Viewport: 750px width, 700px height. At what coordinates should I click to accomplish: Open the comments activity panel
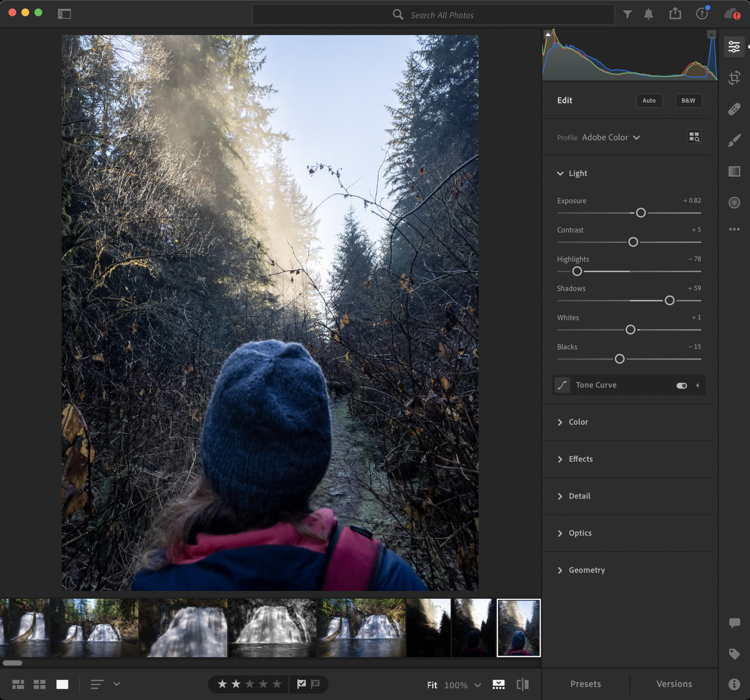click(734, 623)
